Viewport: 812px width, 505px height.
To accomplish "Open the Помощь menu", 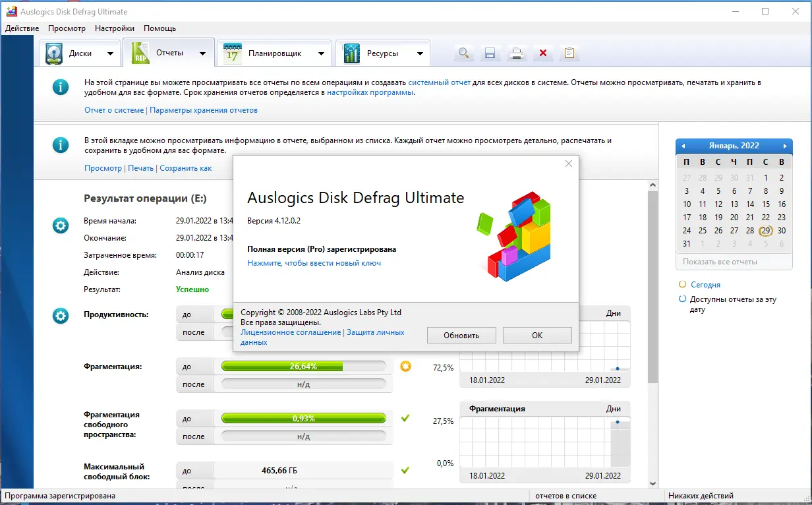I will (159, 28).
